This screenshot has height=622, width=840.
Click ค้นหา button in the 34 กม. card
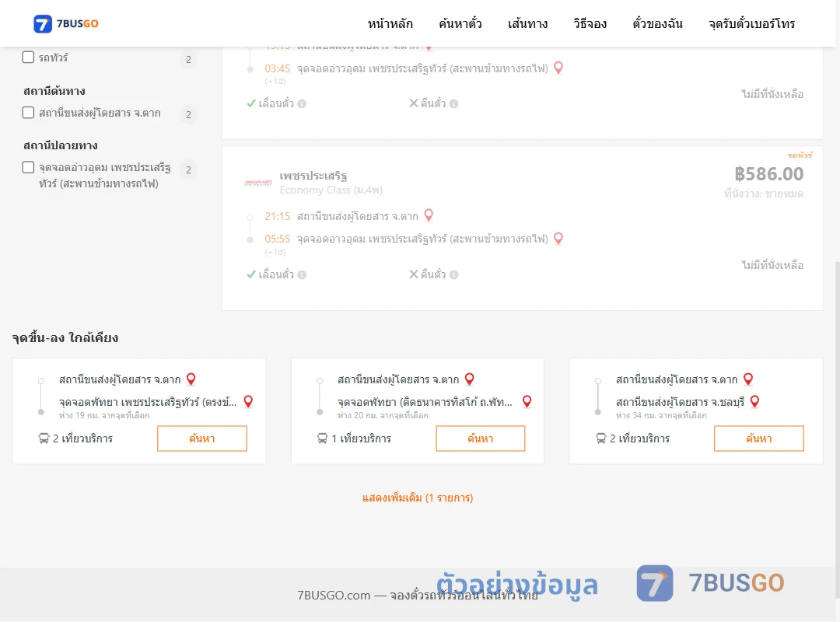pyautogui.click(x=759, y=439)
